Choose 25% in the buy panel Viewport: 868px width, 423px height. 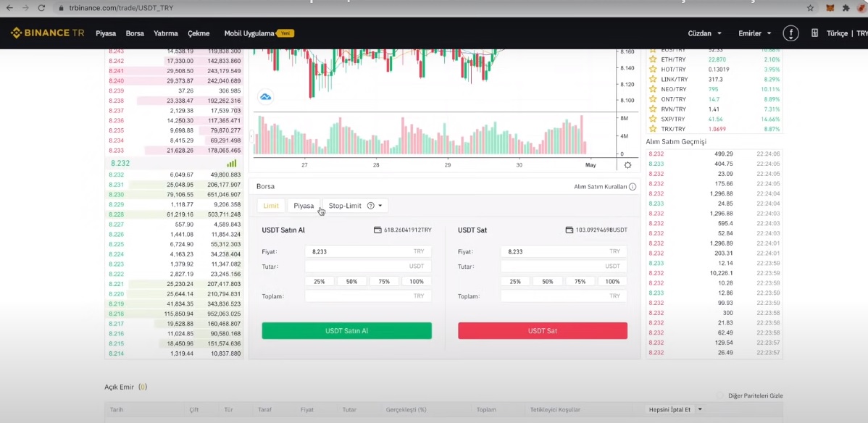coord(320,281)
